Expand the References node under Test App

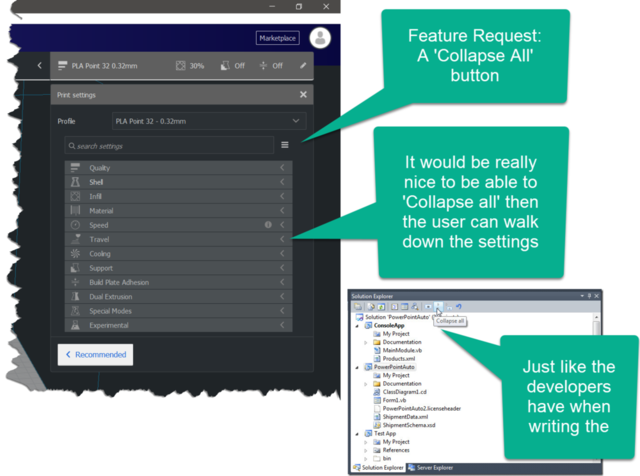click(366, 451)
